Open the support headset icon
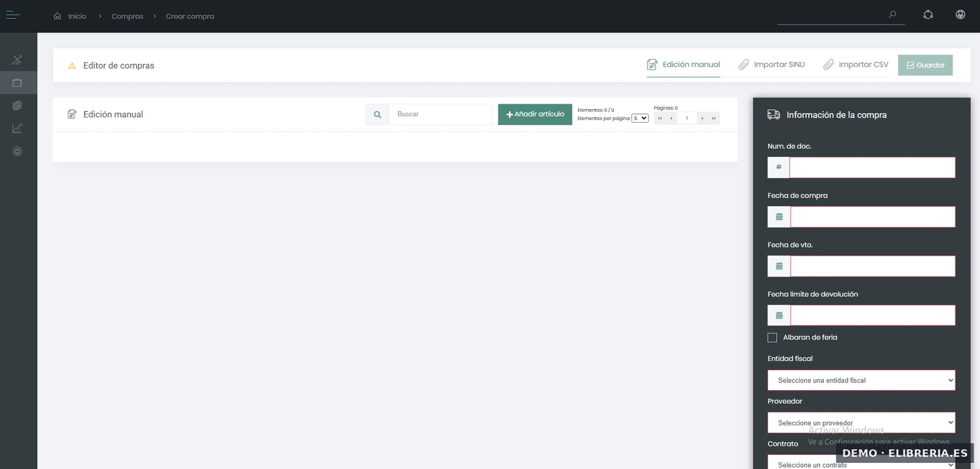Image resolution: width=980 pixels, height=469 pixels. point(928,15)
